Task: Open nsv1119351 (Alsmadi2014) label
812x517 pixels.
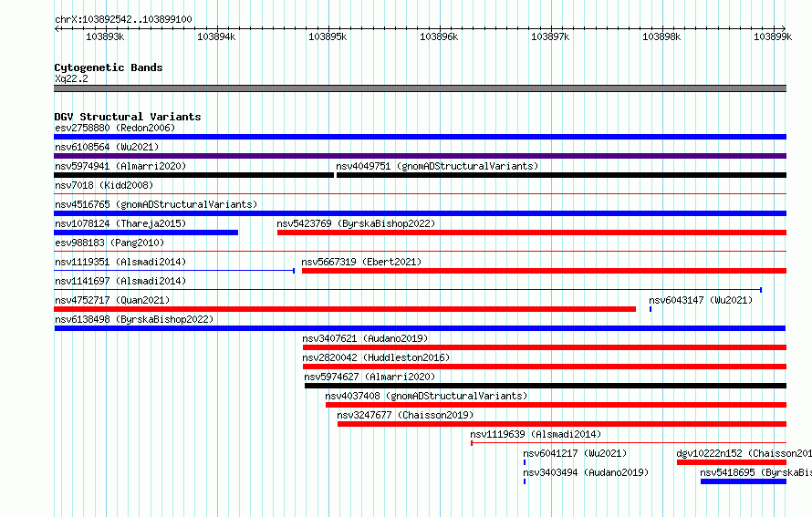Action: [x=120, y=262]
